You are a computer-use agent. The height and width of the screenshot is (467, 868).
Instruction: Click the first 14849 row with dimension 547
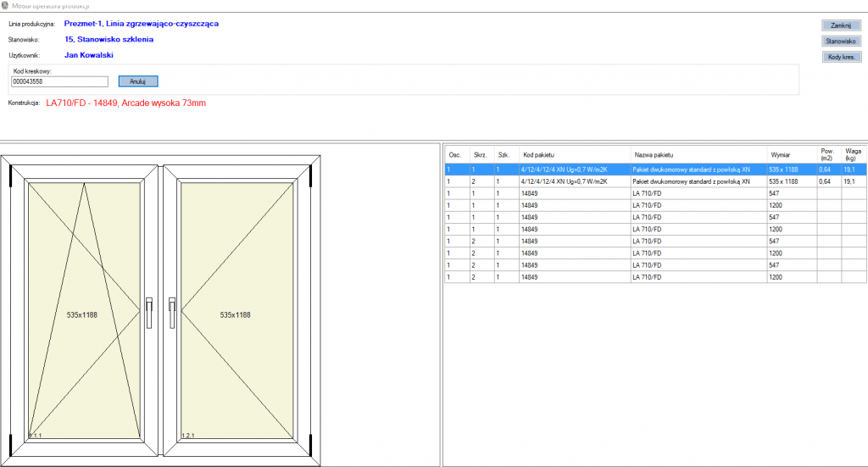click(655, 193)
